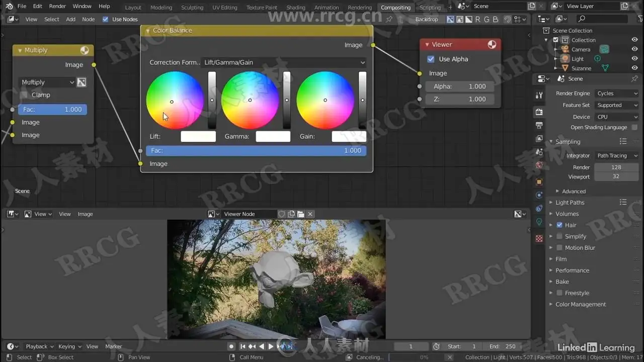The width and height of the screenshot is (644, 362).
Task: Show only the R backdrop channel
Action: click(x=477, y=19)
